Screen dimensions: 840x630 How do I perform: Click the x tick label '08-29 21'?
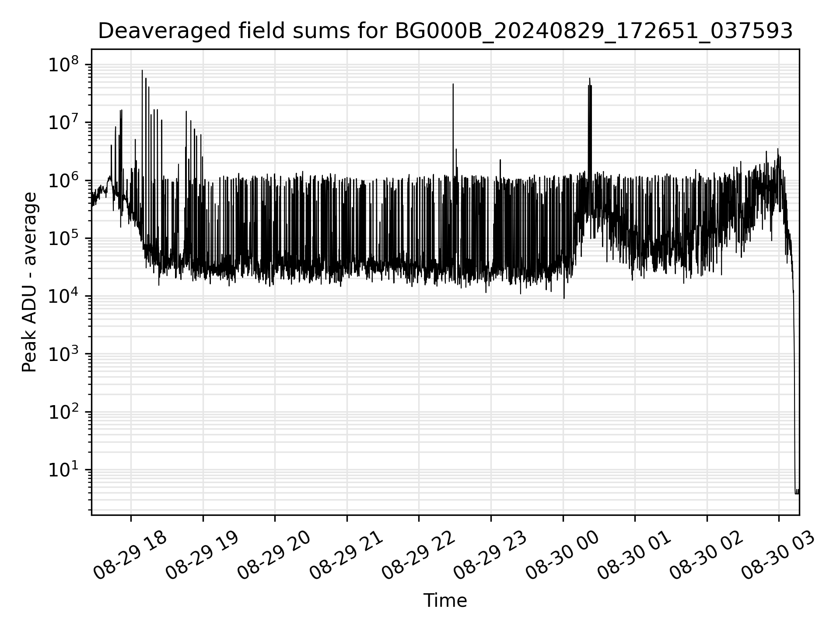346,556
